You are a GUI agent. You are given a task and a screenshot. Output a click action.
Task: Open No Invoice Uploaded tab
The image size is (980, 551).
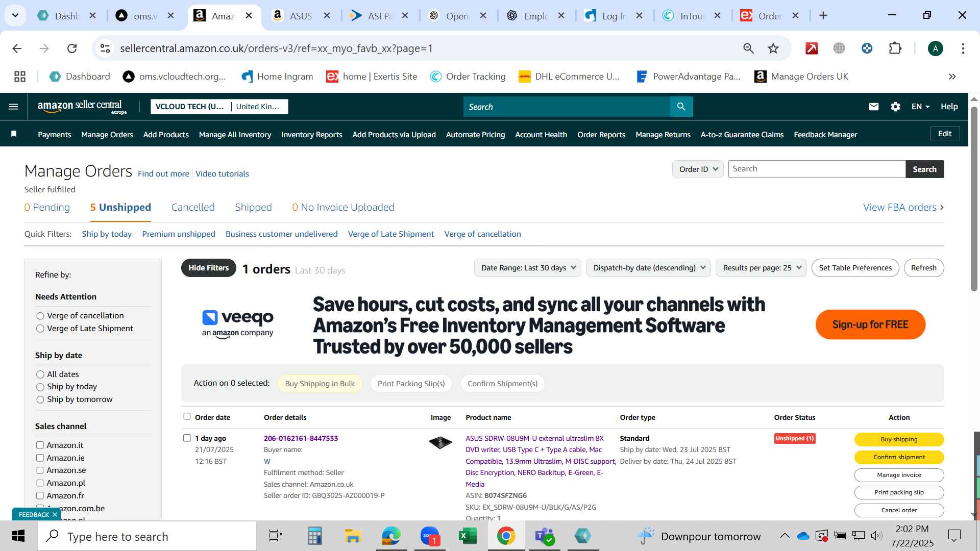tap(343, 207)
